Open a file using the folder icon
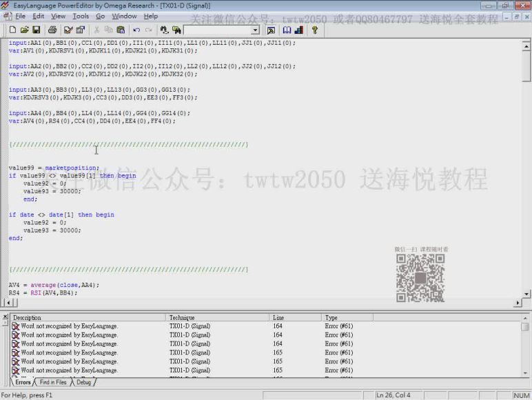Viewport: 532px width, 400px height. pyautogui.click(x=24, y=30)
